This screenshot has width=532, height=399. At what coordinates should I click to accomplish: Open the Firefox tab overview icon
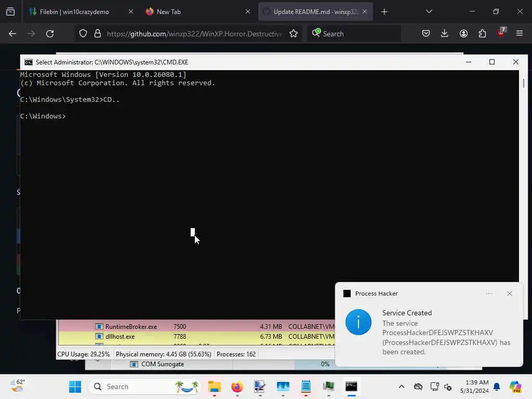[x=10, y=12]
